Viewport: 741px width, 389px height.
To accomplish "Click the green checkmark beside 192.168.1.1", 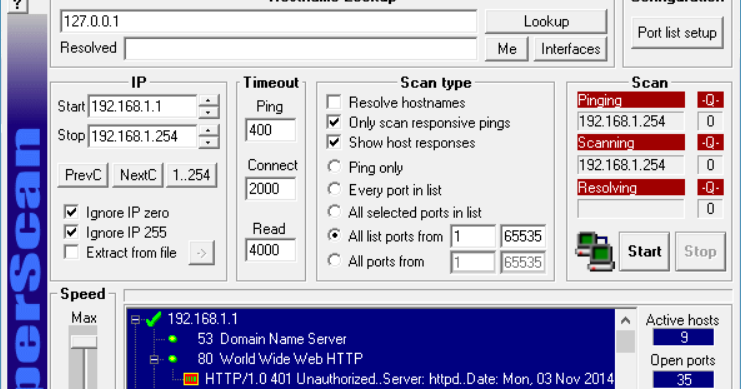I will 154,319.
